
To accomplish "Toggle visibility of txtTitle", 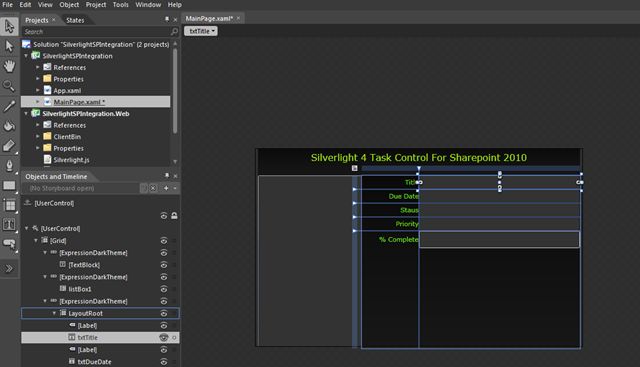I will click(164, 337).
